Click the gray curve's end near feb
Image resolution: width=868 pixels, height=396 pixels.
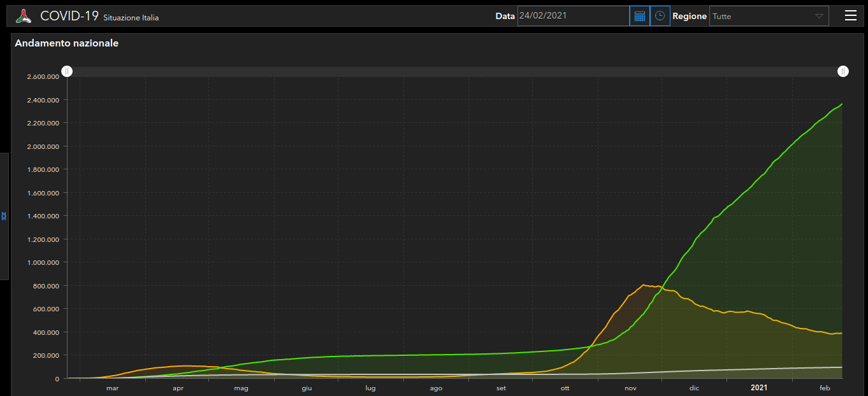[x=842, y=367]
